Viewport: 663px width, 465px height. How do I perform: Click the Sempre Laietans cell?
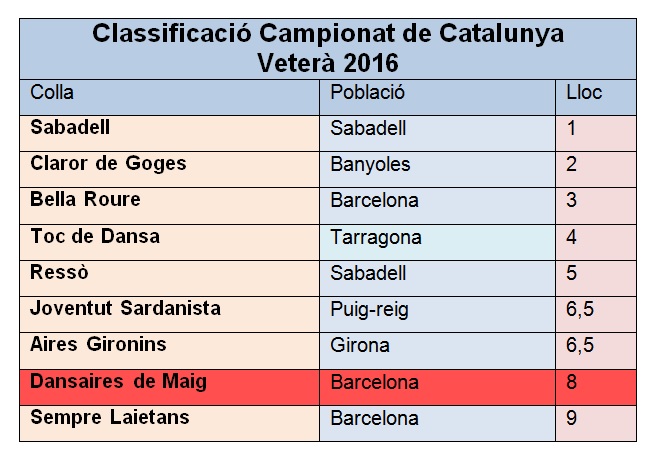pos(170,424)
